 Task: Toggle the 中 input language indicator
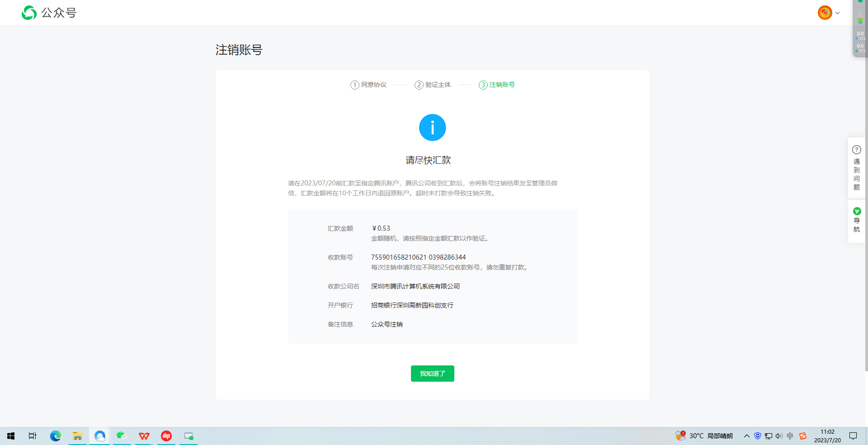(790, 436)
